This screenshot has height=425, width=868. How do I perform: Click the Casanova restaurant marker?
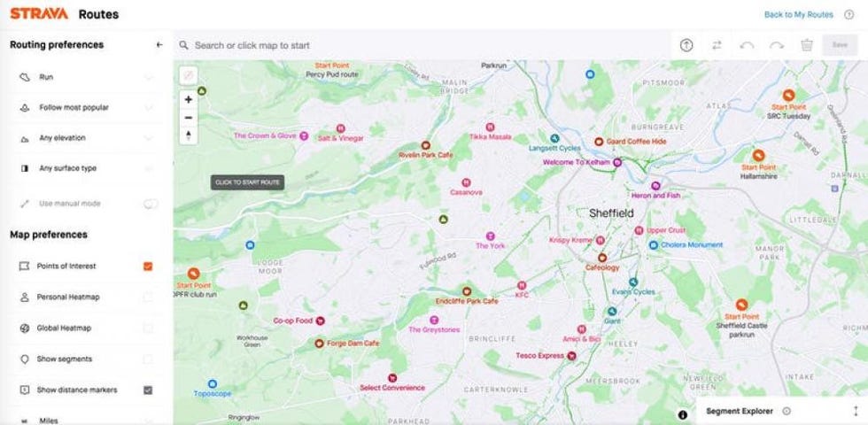(x=466, y=182)
